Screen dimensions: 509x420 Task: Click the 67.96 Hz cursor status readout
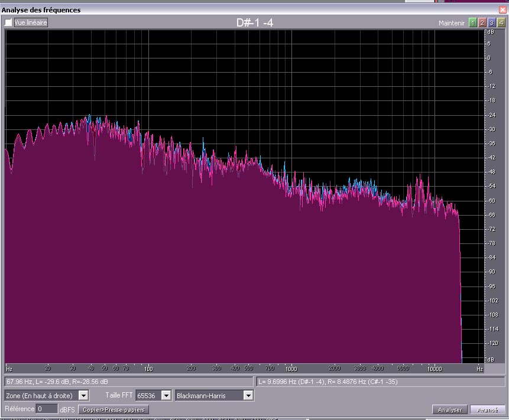[128, 382]
